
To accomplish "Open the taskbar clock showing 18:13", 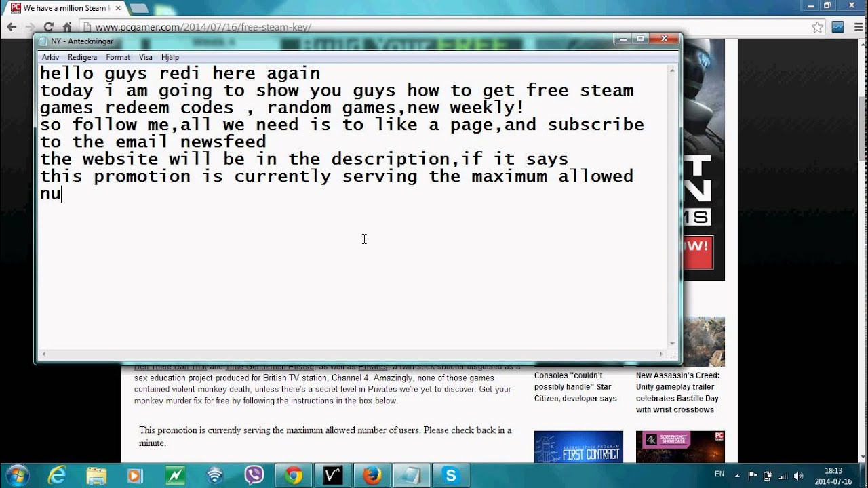I will click(833, 475).
